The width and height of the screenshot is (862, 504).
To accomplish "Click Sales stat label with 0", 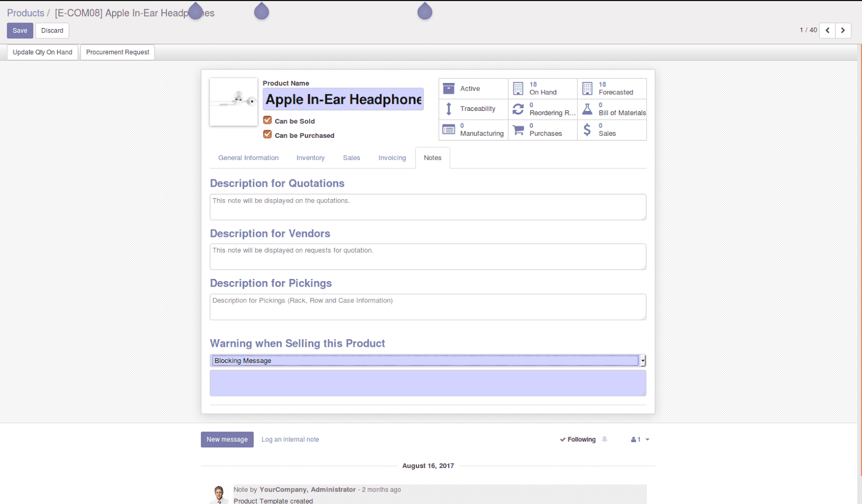I will (607, 130).
